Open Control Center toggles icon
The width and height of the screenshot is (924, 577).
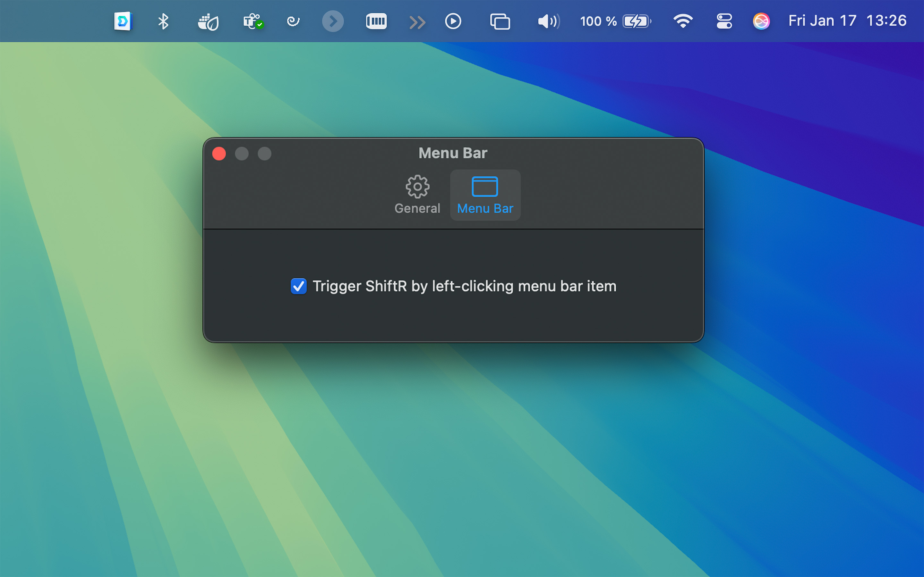coord(724,21)
